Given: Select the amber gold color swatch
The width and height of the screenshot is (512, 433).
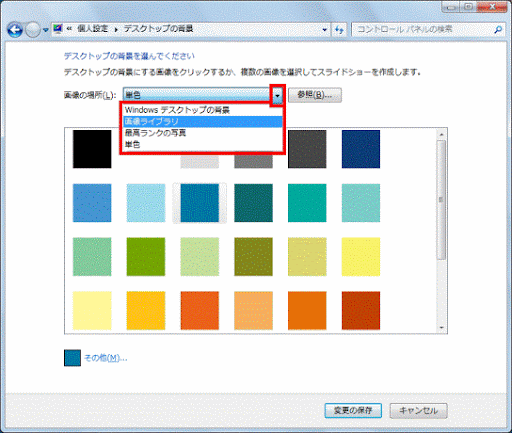Looking at the screenshot, I should 146,311.
